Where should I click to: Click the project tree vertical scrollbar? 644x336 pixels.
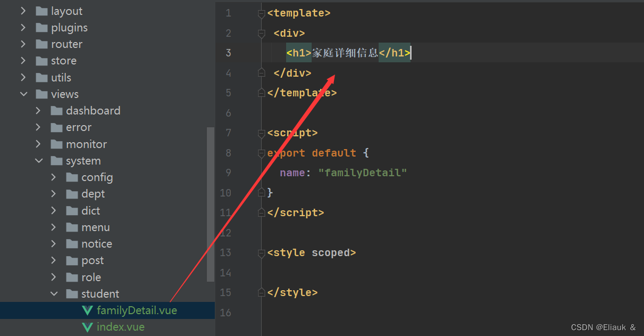pos(211,204)
